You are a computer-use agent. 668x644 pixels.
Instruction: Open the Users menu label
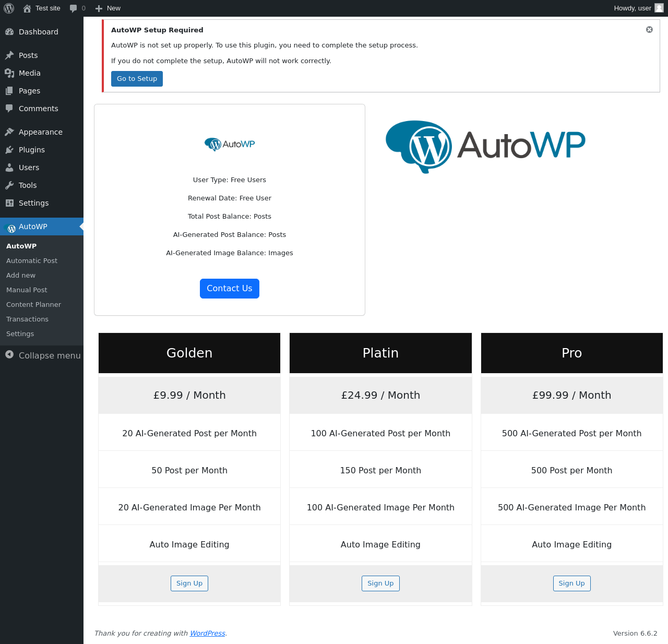tap(29, 168)
